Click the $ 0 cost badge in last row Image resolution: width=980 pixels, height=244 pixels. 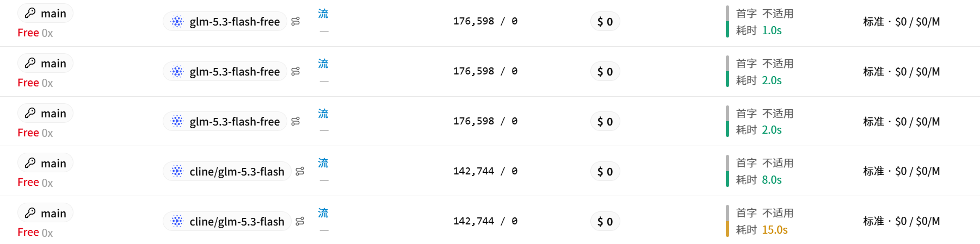click(605, 221)
